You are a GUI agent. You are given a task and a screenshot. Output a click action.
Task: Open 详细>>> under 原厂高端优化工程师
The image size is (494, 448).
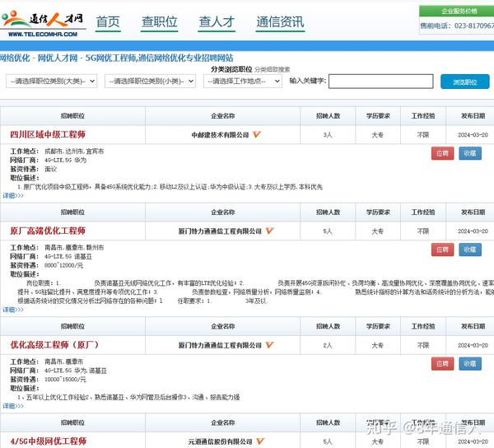[13, 310]
